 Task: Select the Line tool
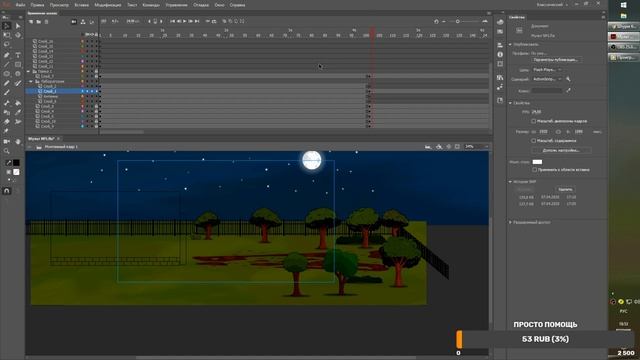[x=7, y=64]
